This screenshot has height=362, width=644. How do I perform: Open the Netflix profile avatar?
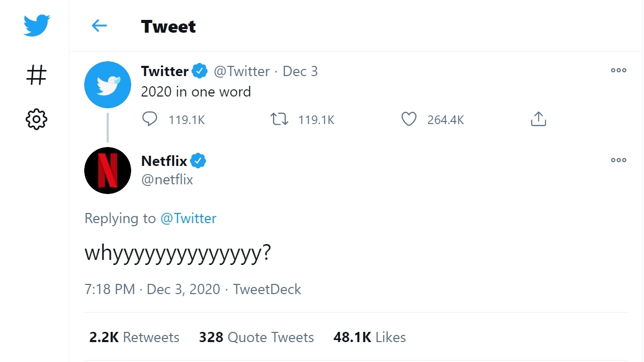108,171
